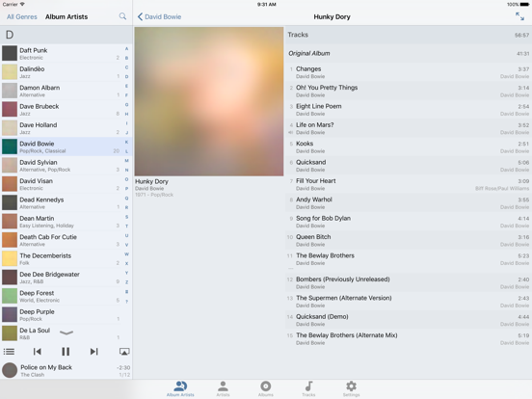Screen dimensions: 532x399
Task: Play Quicksand (Demo)
Action: [x=409, y=320]
